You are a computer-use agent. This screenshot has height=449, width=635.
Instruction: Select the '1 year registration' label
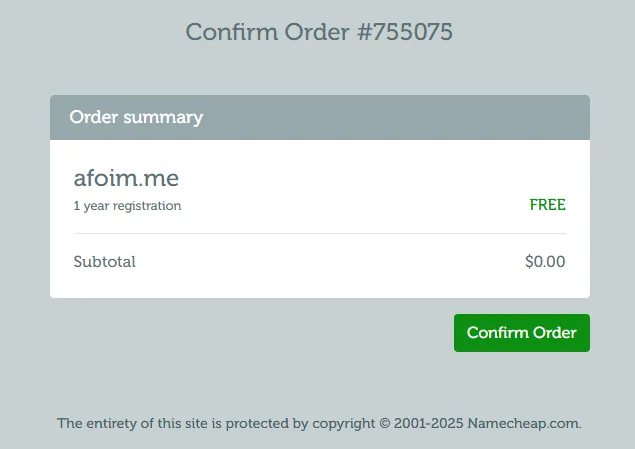(127, 206)
